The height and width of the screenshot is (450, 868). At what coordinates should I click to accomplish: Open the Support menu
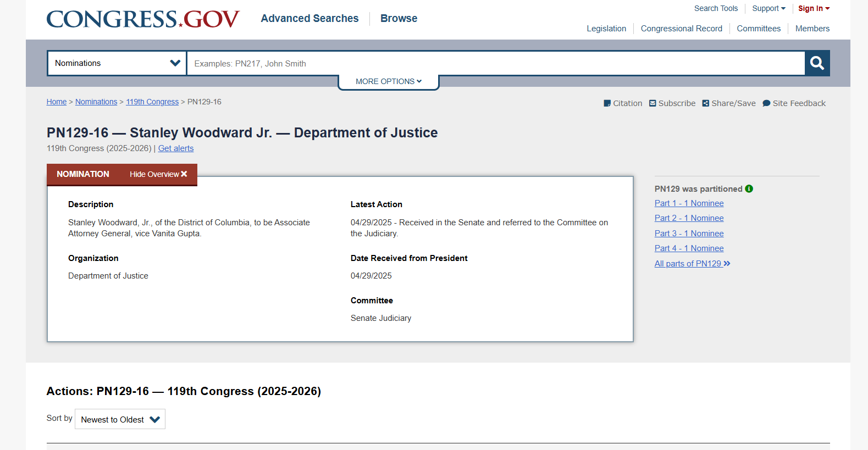(x=769, y=8)
